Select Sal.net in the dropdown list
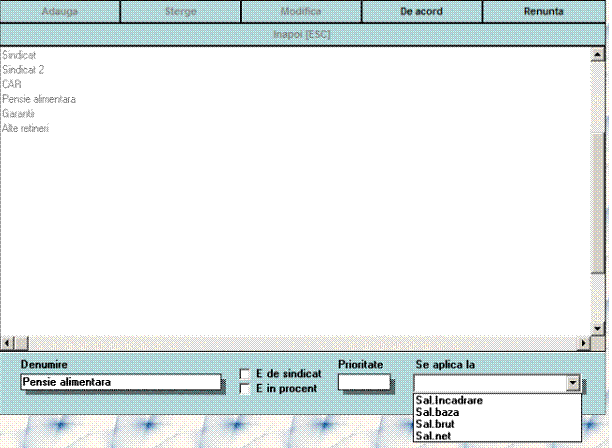Viewport: 612px width, 448px height. point(434,436)
